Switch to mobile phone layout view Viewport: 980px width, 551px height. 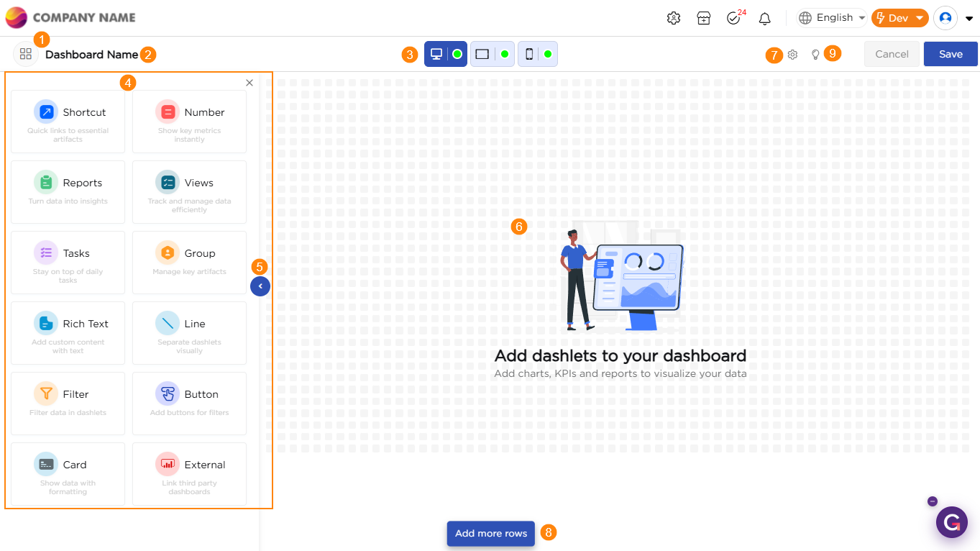pos(529,54)
